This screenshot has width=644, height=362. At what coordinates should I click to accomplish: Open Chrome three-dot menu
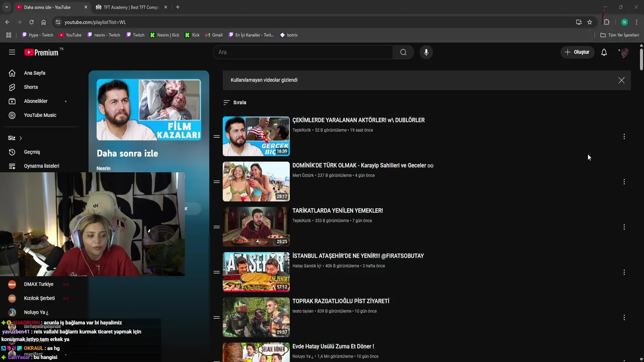point(637,22)
